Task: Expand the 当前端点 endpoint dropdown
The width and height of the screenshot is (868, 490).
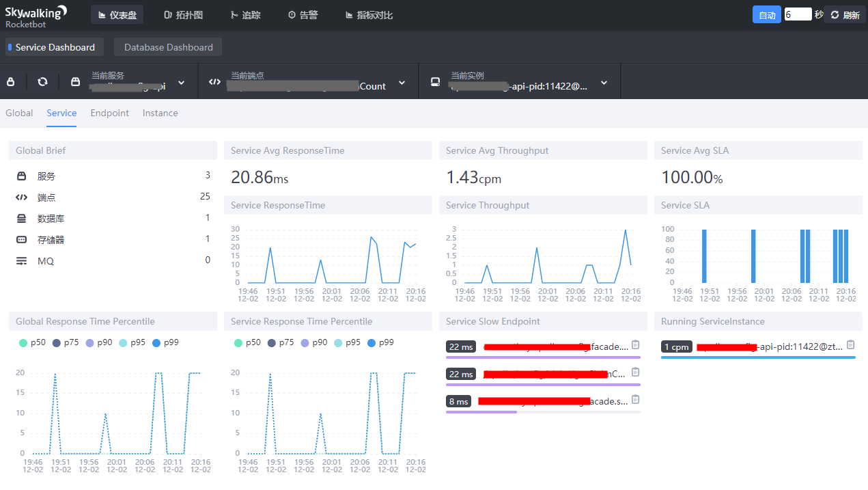Action: (x=402, y=83)
